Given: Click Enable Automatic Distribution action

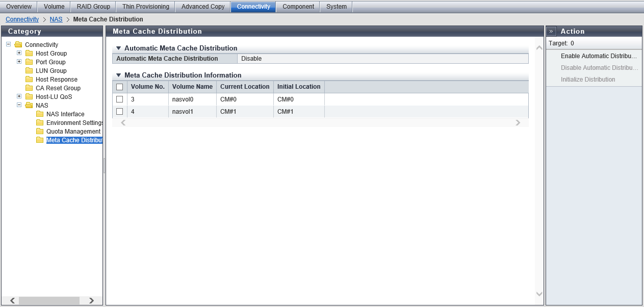Looking at the screenshot, I should click(x=599, y=56).
